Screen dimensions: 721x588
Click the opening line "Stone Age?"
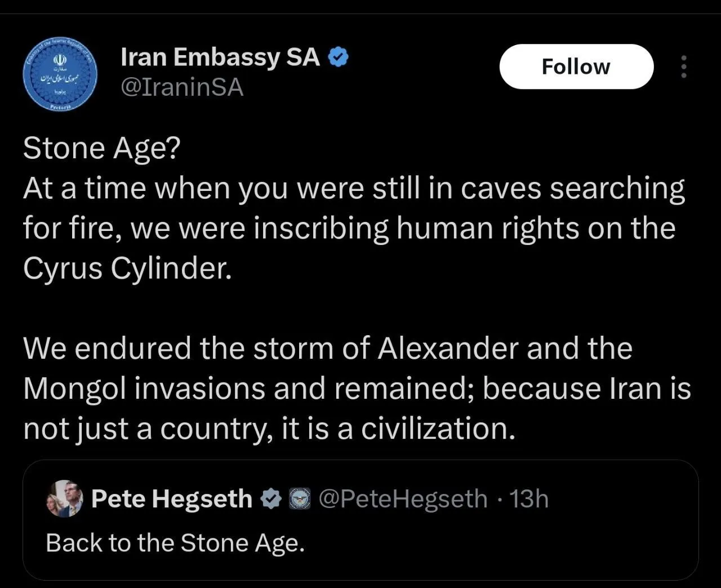101,148
